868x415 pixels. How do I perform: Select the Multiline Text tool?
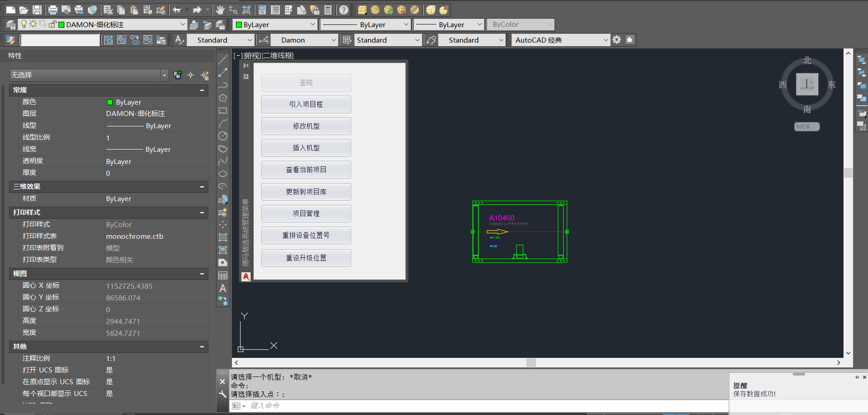click(x=222, y=289)
